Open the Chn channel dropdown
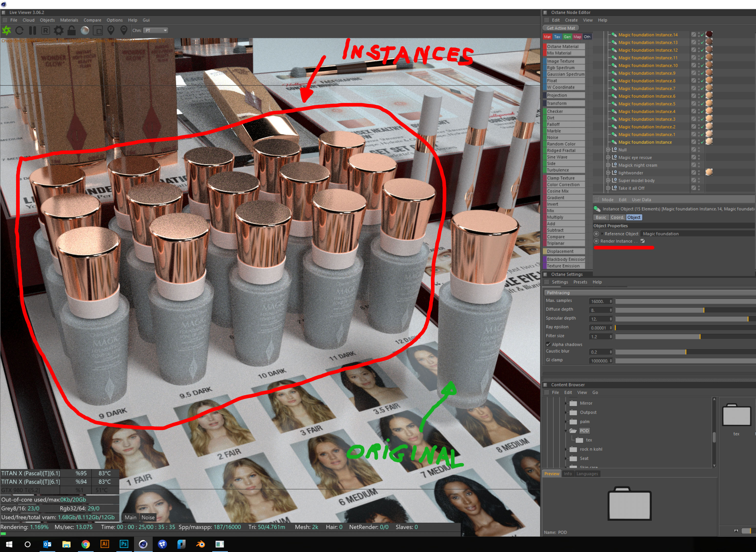Viewport: 756px width, 552px height. click(x=156, y=30)
